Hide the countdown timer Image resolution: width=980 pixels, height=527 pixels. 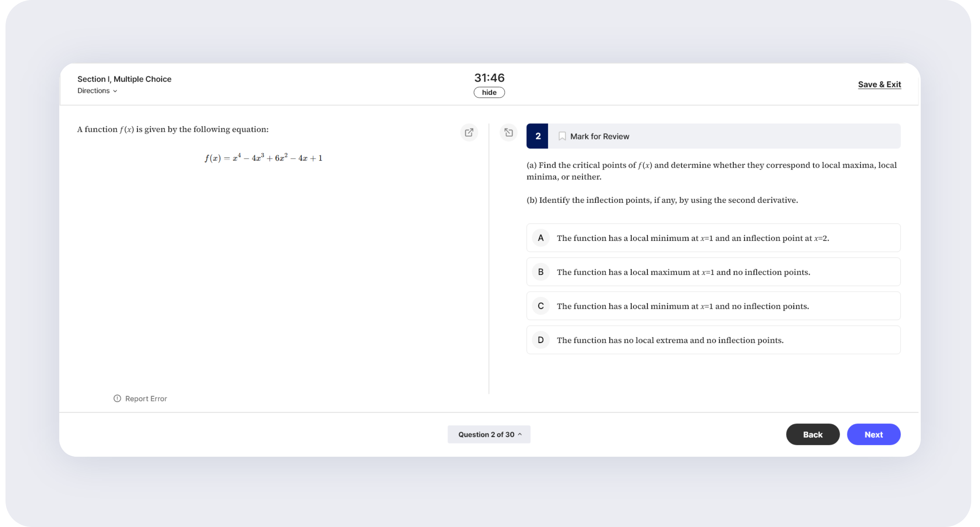(489, 93)
